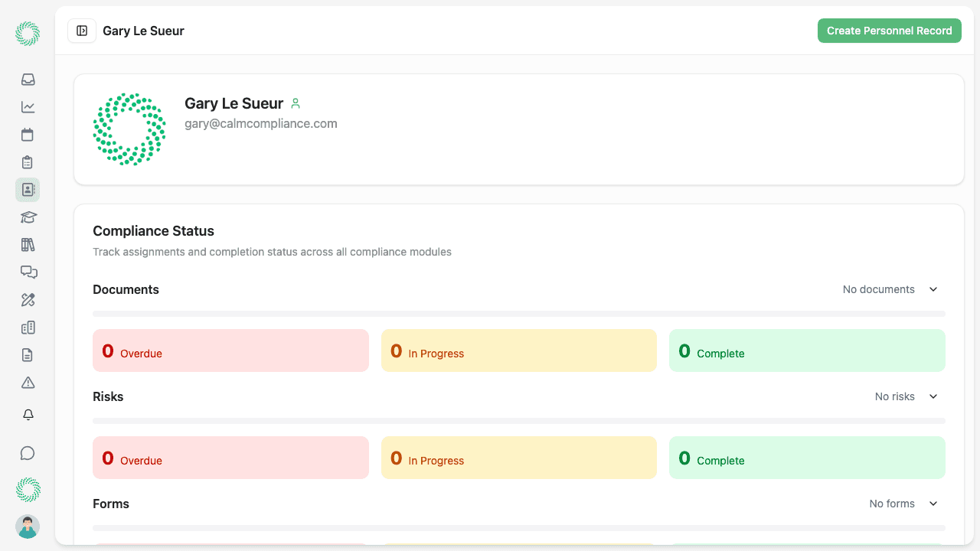
Task: Open the personnel section in the sidebar
Action: tap(28, 190)
